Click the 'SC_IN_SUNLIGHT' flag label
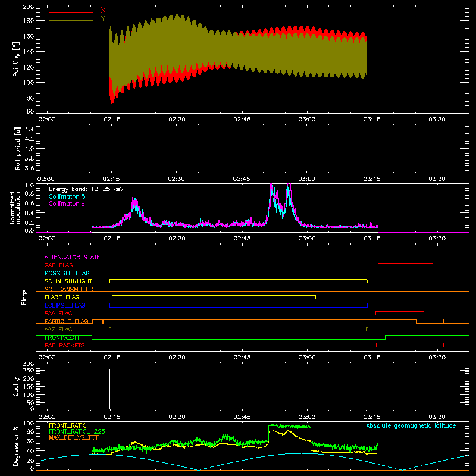The image size is (476, 476). tap(68, 281)
